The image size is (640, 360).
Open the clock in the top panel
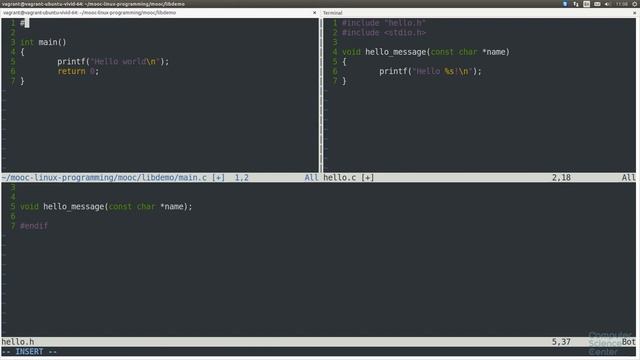point(622,4)
